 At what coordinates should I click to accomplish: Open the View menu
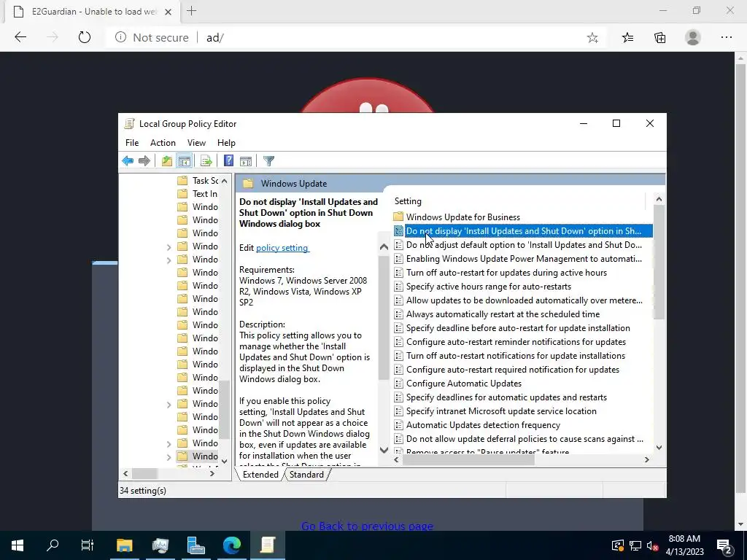pos(196,143)
